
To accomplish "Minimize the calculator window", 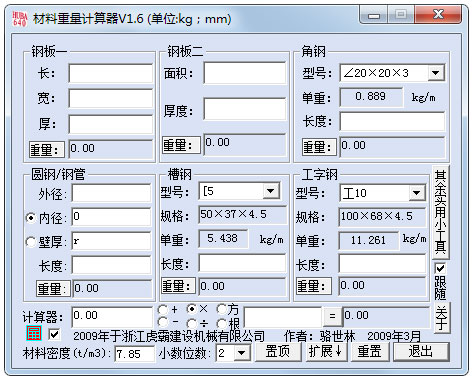I will (x=374, y=15).
